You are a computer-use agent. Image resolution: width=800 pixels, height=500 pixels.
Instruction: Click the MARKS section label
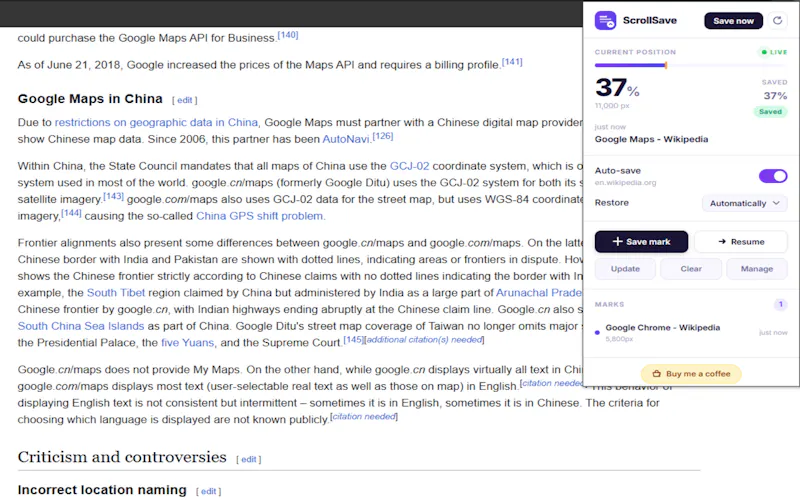coord(609,305)
